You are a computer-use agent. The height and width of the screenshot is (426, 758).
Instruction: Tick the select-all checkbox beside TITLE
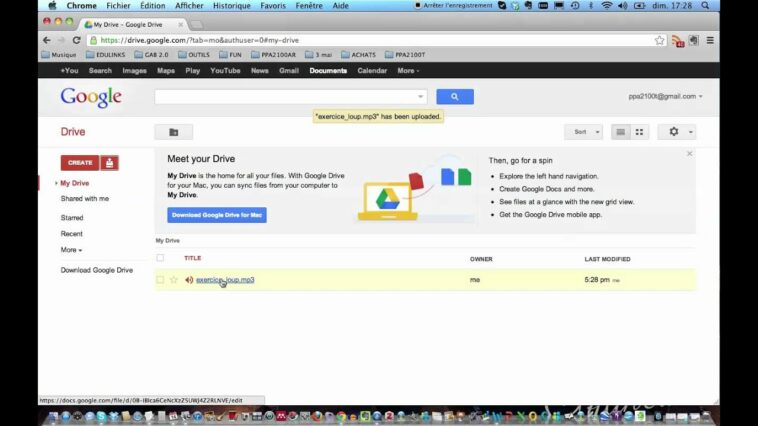click(160, 258)
